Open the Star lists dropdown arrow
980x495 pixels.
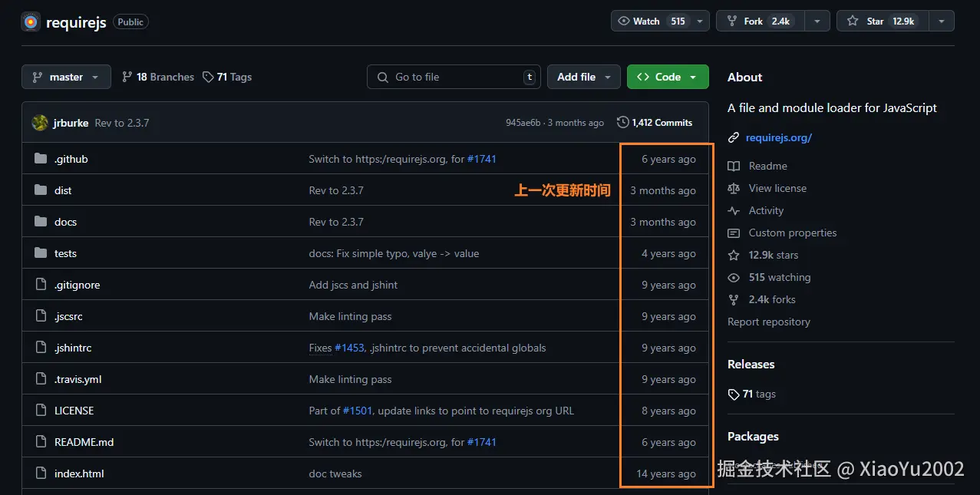point(942,21)
